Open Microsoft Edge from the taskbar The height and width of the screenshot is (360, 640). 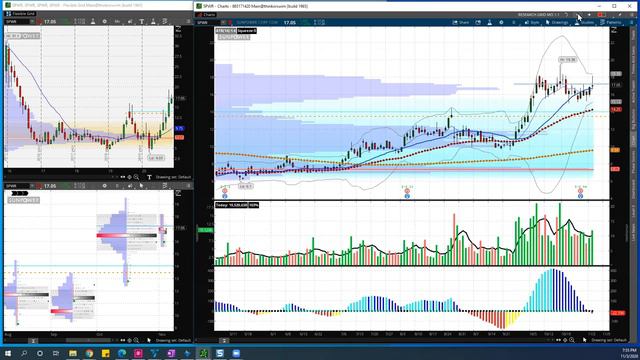point(122,353)
